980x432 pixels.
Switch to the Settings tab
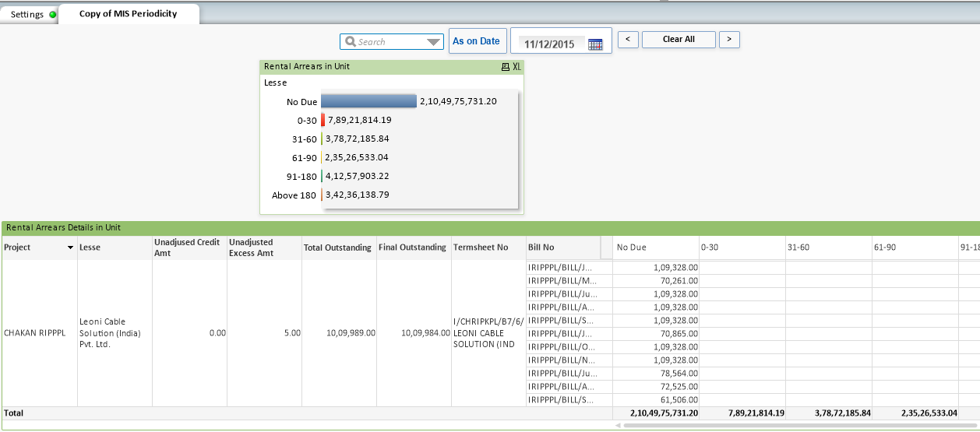tap(26, 15)
